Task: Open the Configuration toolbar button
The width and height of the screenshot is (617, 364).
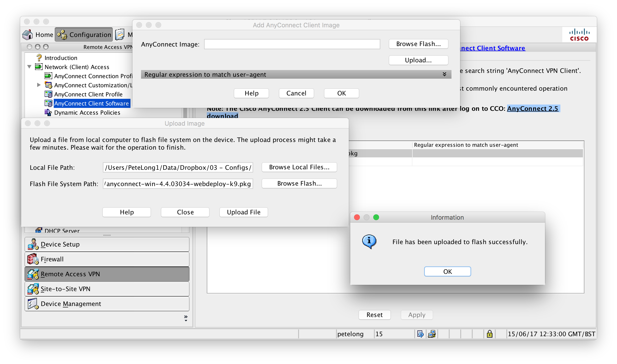Action: coord(84,35)
